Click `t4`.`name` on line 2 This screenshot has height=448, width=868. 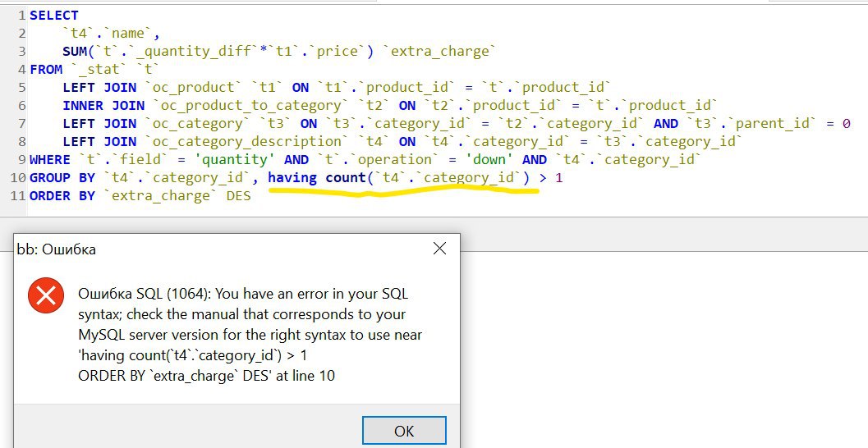click(108, 33)
